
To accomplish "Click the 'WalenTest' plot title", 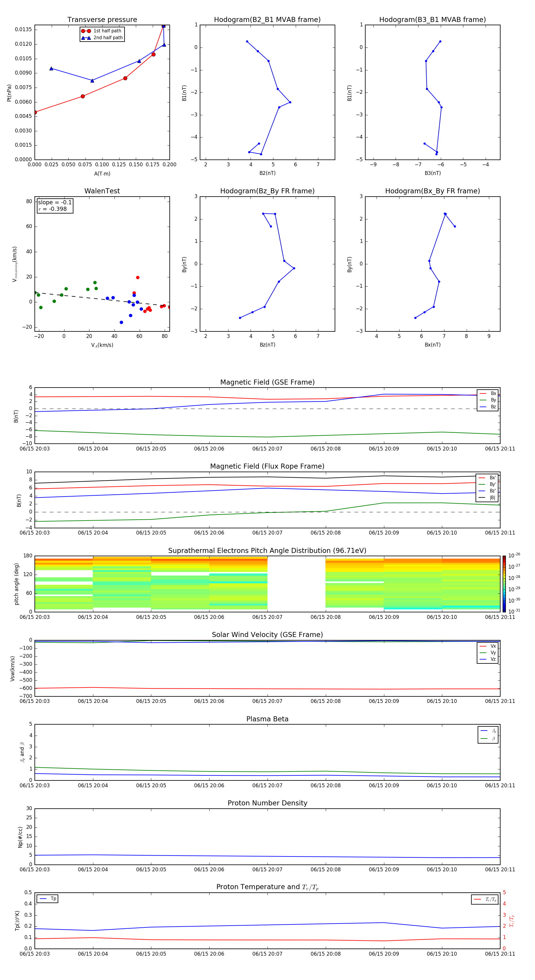I will (102, 191).
